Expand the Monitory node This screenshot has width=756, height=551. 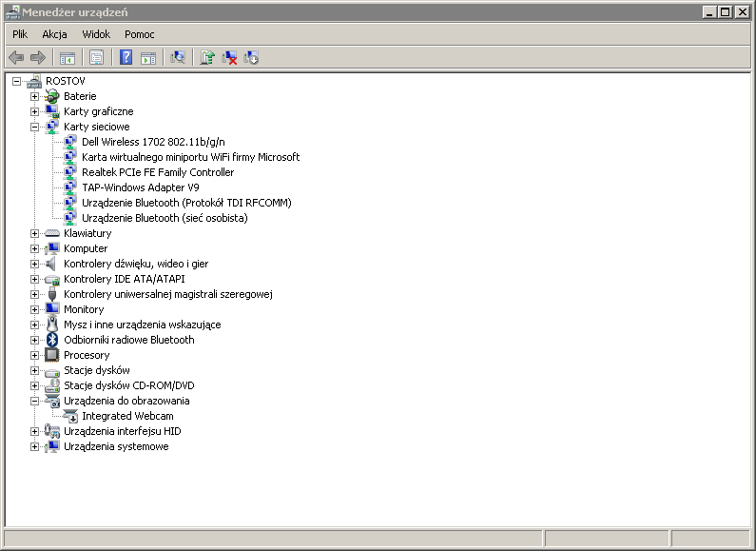tap(35, 309)
